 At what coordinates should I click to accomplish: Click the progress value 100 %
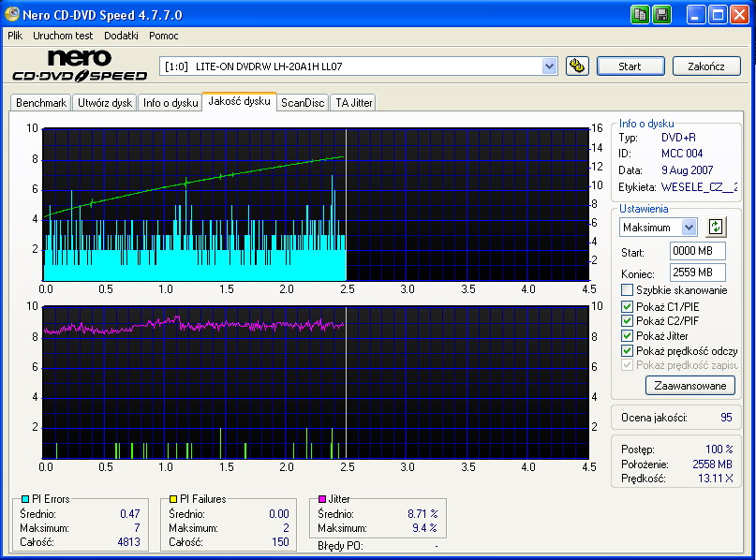tap(719, 449)
